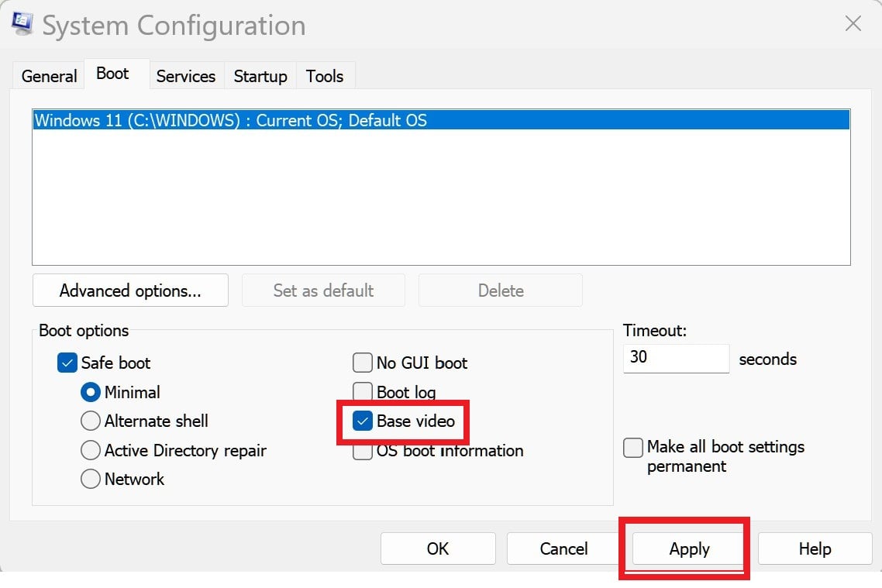The width and height of the screenshot is (882, 588).
Task: Enable OS boot information checkbox
Action: pos(362,452)
